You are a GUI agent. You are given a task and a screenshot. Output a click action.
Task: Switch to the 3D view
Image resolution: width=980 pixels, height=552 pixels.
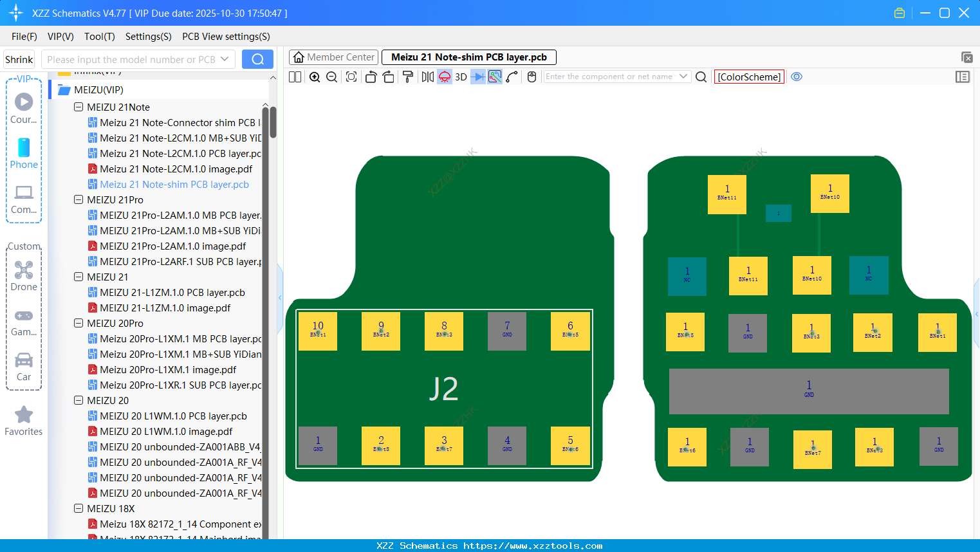(461, 77)
